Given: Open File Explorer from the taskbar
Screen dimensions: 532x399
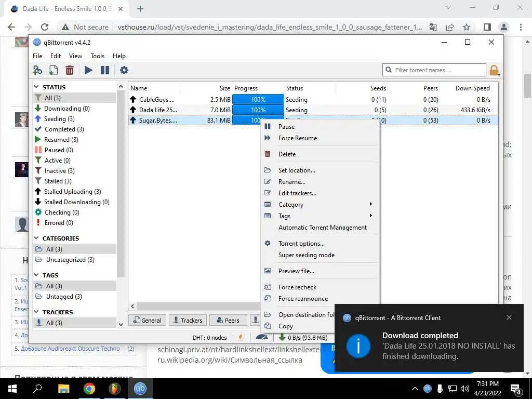Looking at the screenshot, I should click(x=63, y=389).
